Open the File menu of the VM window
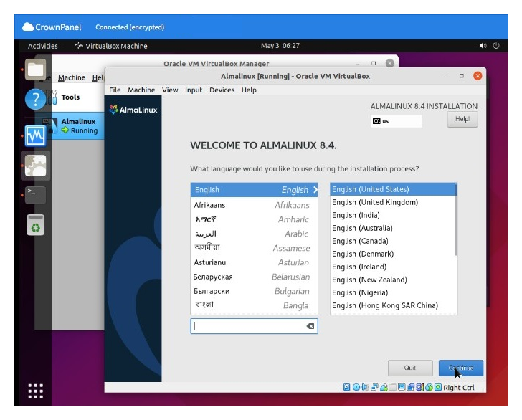The width and height of the screenshot is (522, 420). [x=115, y=90]
